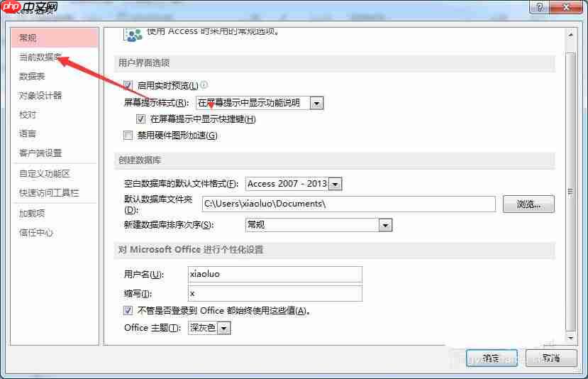Select 当前数据库 in the sidebar
The width and height of the screenshot is (588, 379).
[x=40, y=57]
